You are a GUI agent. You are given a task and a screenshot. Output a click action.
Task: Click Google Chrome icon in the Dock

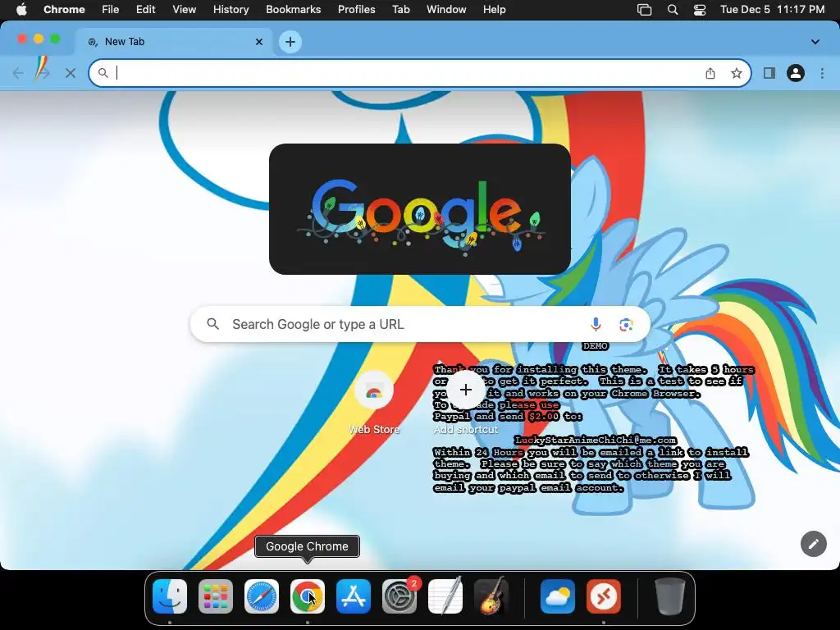tap(308, 596)
